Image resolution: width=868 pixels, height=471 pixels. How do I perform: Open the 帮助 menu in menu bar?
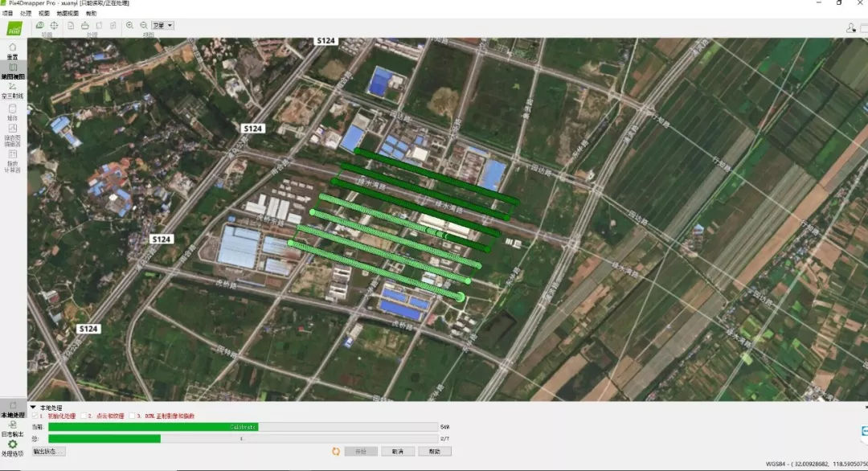(x=91, y=14)
